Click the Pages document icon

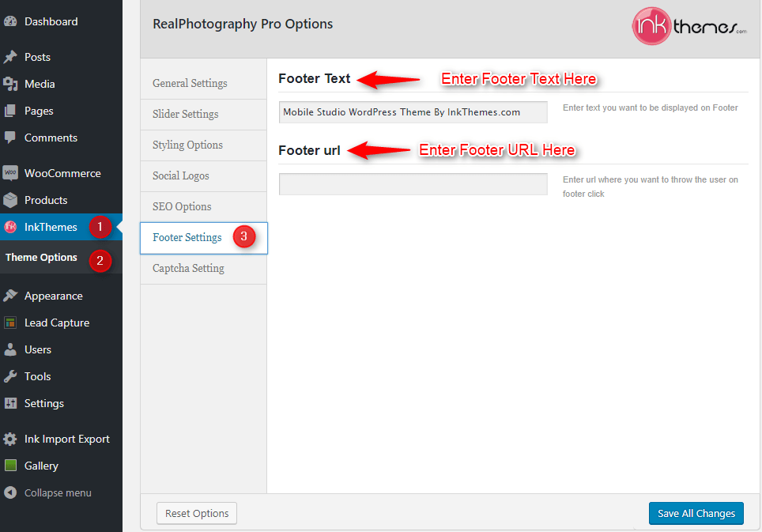(10, 111)
